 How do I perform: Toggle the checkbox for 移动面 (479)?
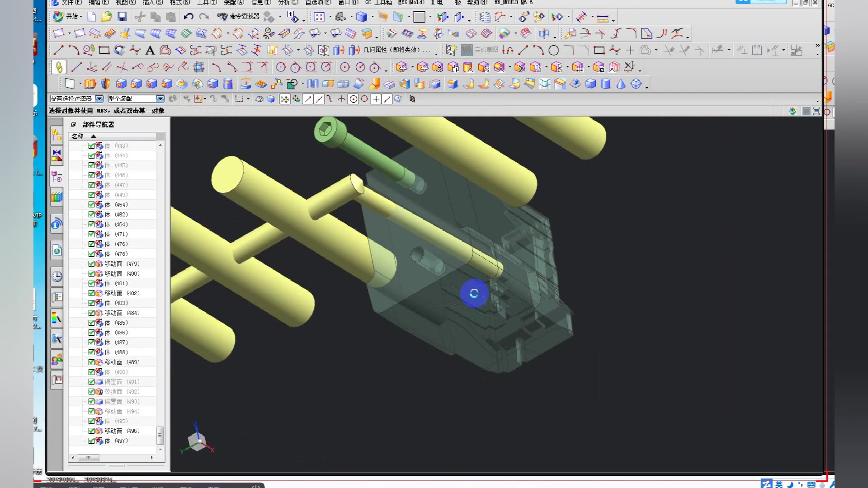(x=91, y=264)
